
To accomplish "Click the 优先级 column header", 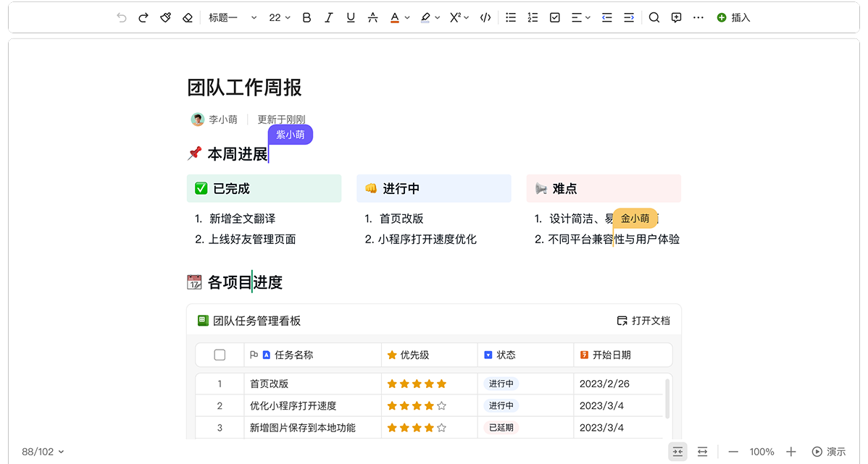I will click(x=414, y=355).
